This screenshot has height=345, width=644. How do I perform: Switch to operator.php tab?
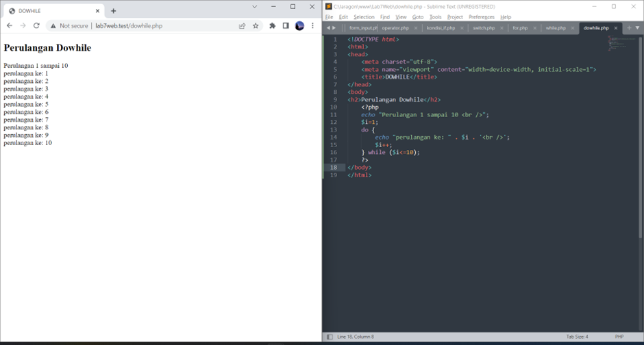[x=395, y=28]
